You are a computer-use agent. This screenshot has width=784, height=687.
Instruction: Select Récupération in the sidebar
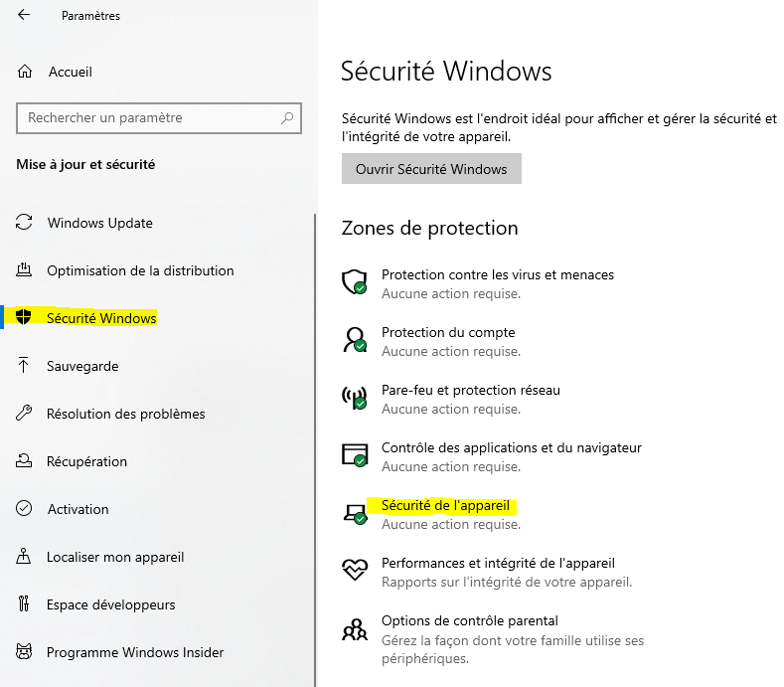point(86,461)
